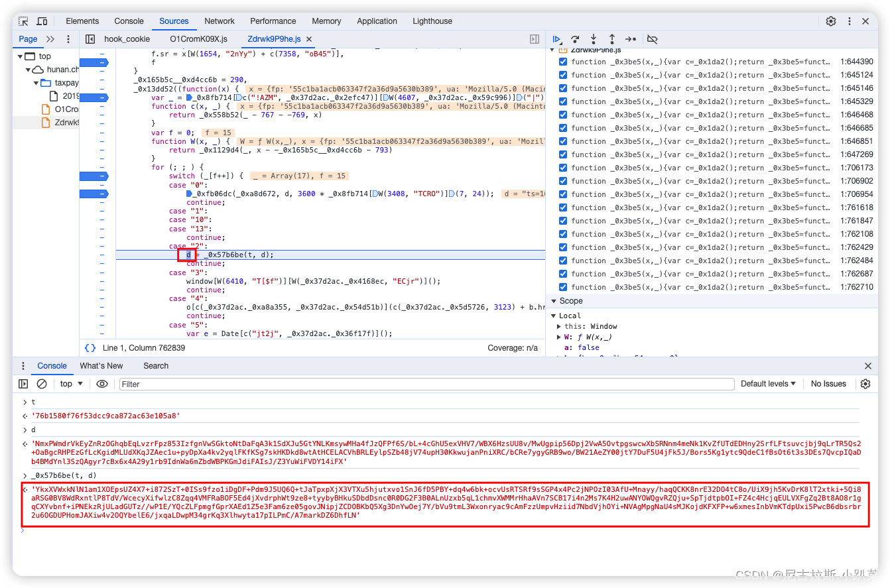Click the Deactivate breakpoints icon
The image size is (890, 588).
point(652,39)
